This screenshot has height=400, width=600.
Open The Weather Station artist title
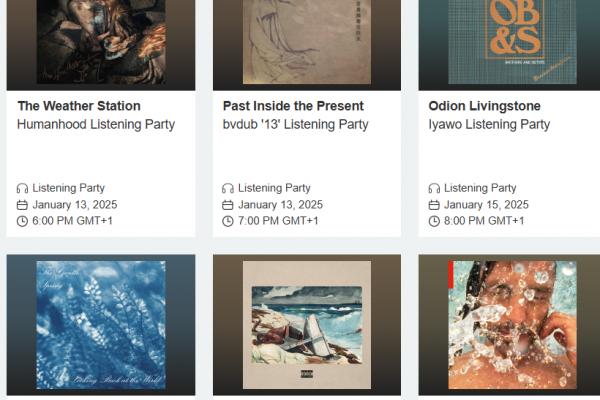point(79,106)
